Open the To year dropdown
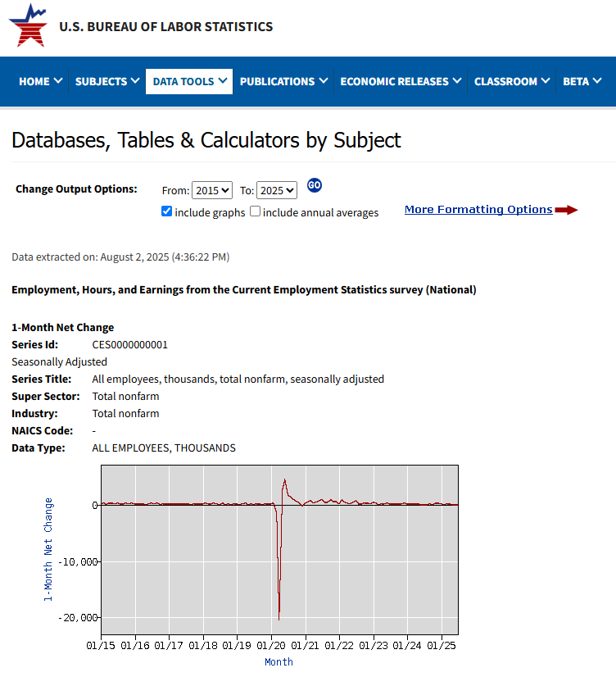 pyautogui.click(x=277, y=190)
